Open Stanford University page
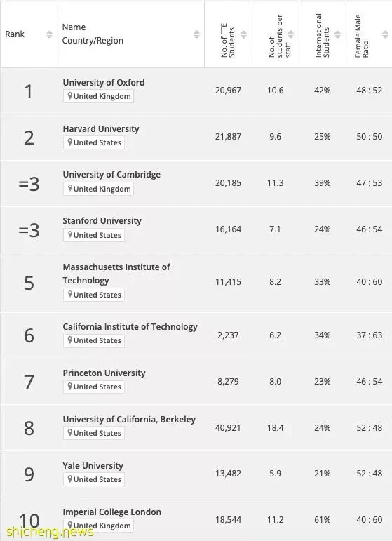Image resolution: width=392 pixels, height=541 pixels. point(102,221)
